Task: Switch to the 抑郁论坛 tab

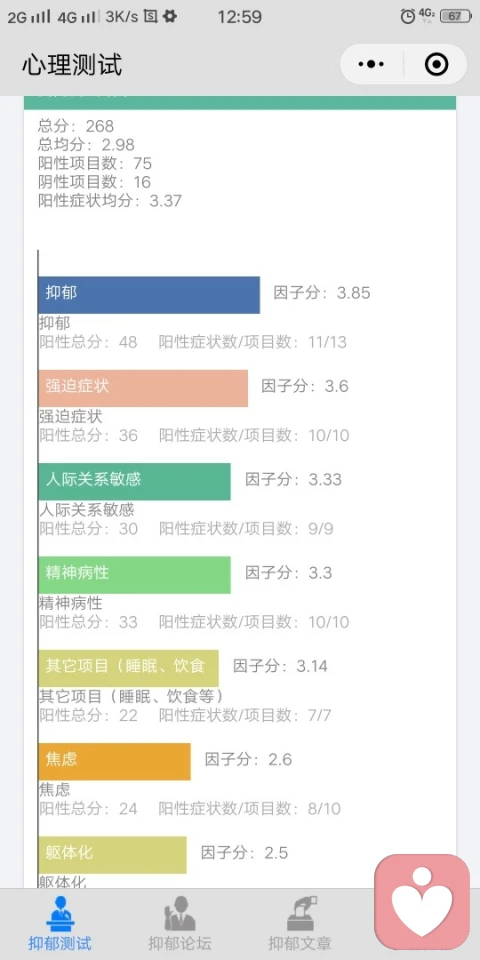Action: point(179,924)
